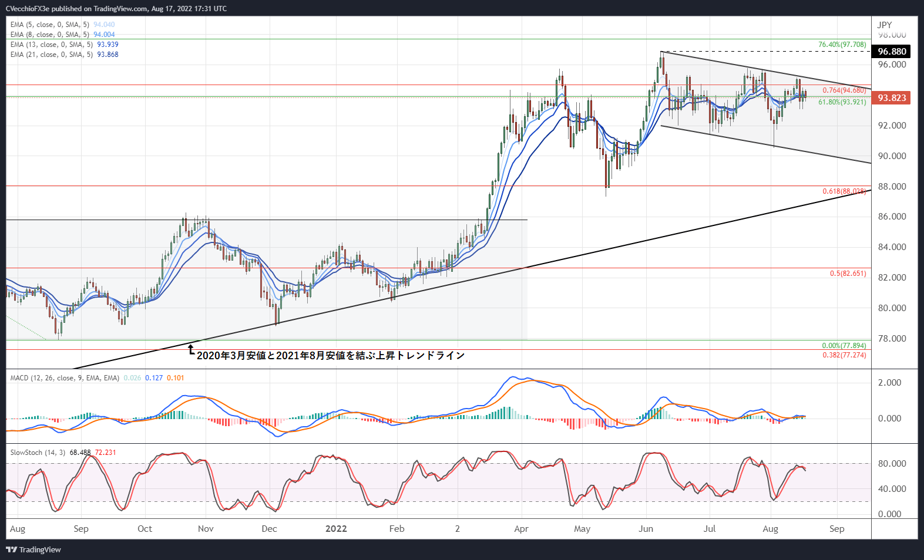Click the 2022 label on the time axis

pyautogui.click(x=336, y=528)
